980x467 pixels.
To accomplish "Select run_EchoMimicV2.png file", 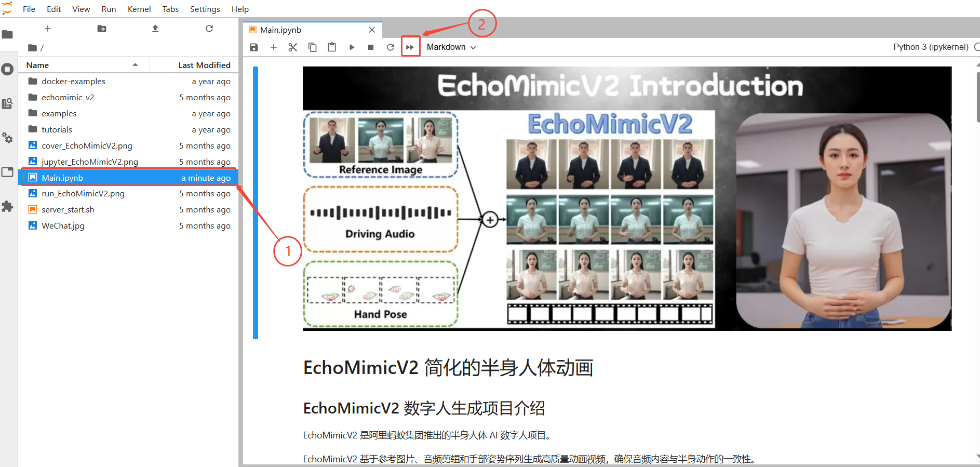I will (129, 194).
